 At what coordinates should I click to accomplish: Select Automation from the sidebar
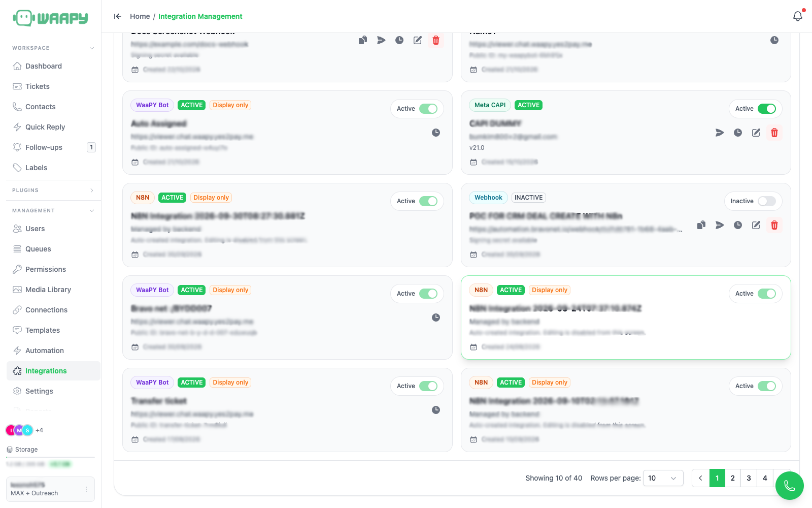[53, 351]
